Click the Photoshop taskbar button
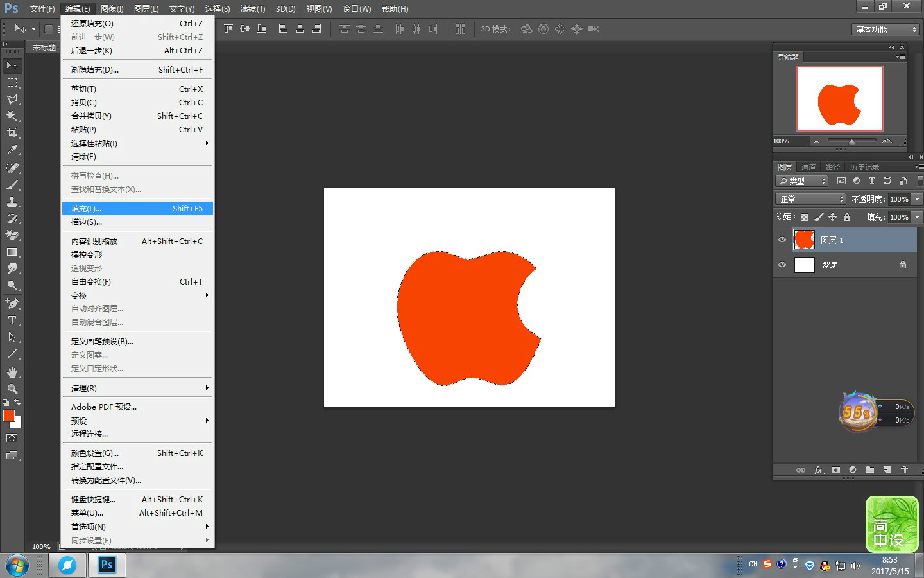The width and height of the screenshot is (924, 578). point(107,565)
